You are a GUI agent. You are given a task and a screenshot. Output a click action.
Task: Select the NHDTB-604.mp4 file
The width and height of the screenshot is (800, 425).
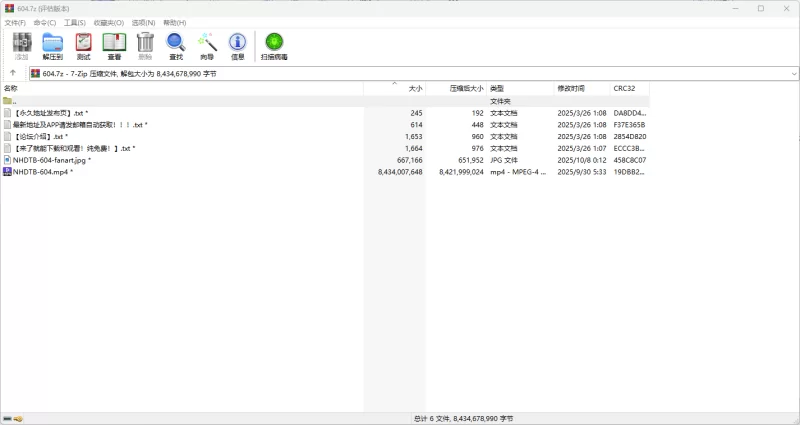click(42, 172)
